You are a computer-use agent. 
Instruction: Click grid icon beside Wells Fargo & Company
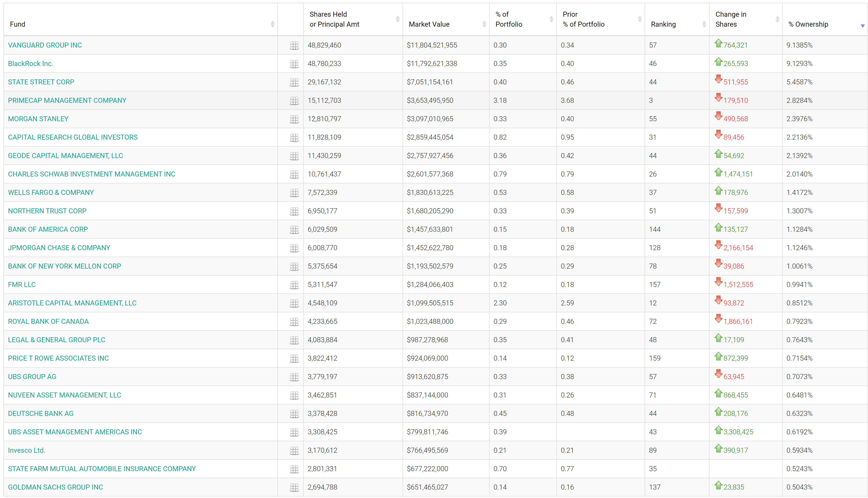click(294, 193)
